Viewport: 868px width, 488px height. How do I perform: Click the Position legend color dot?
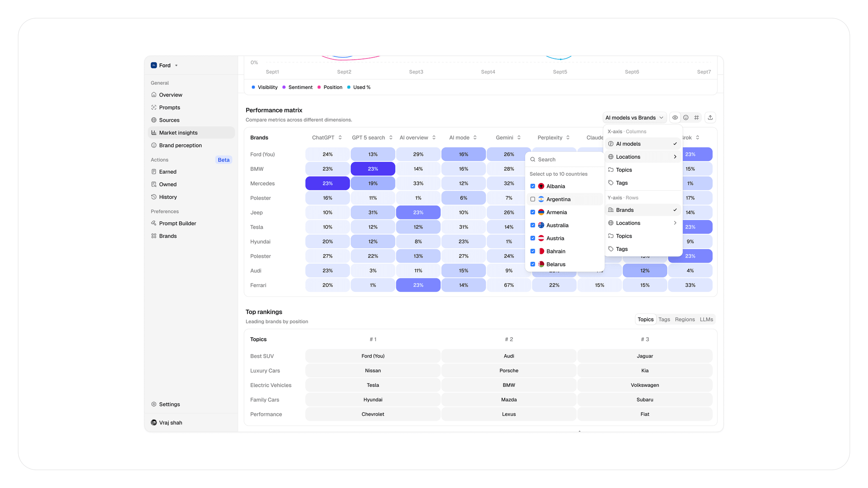[x=319, y=87]
